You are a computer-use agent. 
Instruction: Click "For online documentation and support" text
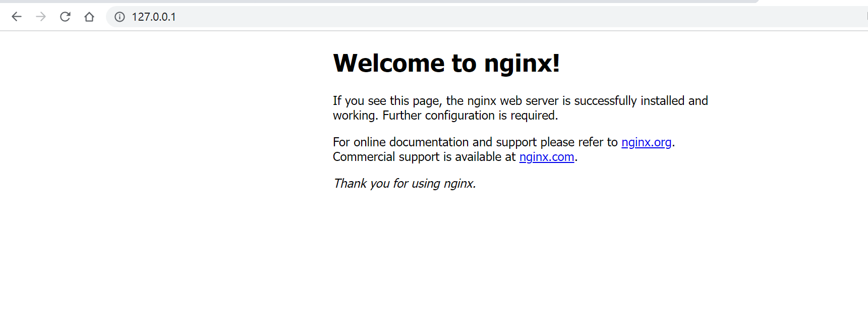click(x=435, y=142)
